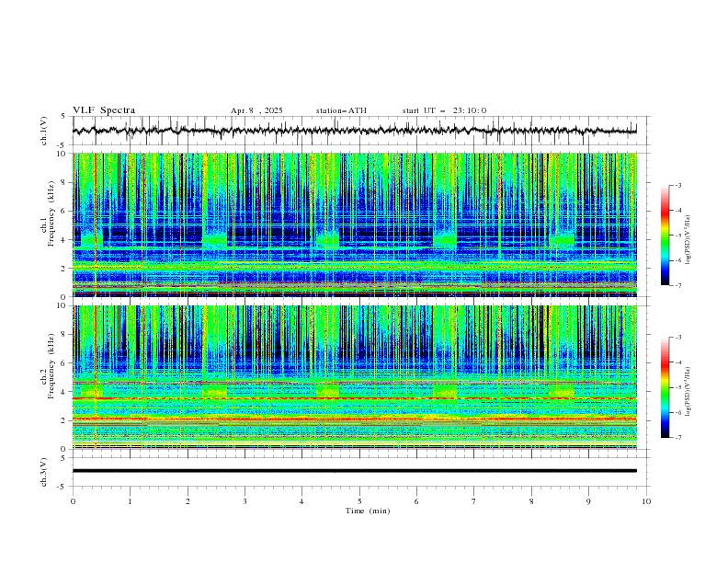Click the ch.2 "log(PSD)(V²/Hz)" colorbar label
This screenshot has height=563, width=728.
pos(688,392)
